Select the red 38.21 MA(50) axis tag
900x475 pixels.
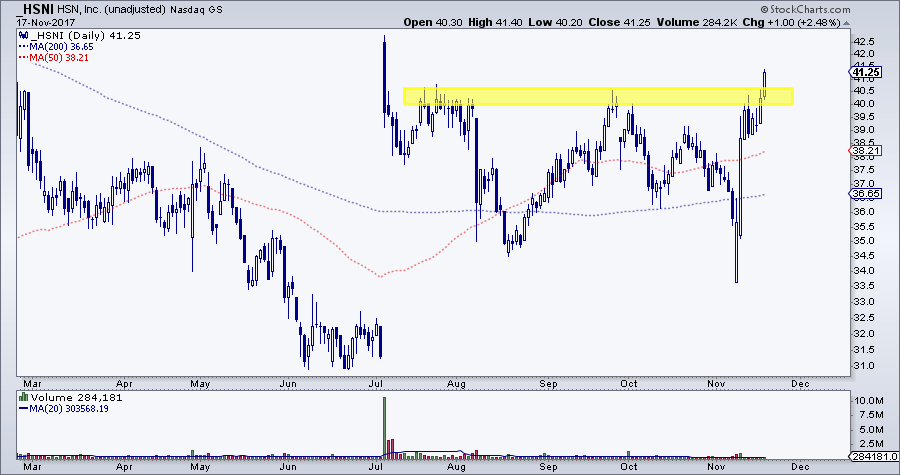pos(863,152)
